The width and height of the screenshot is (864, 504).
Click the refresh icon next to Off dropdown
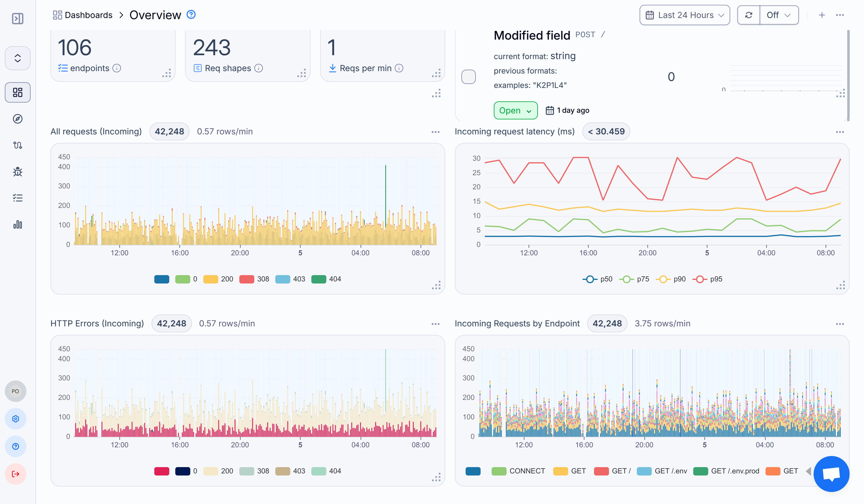pyautogui.click(x=749, y=15)
